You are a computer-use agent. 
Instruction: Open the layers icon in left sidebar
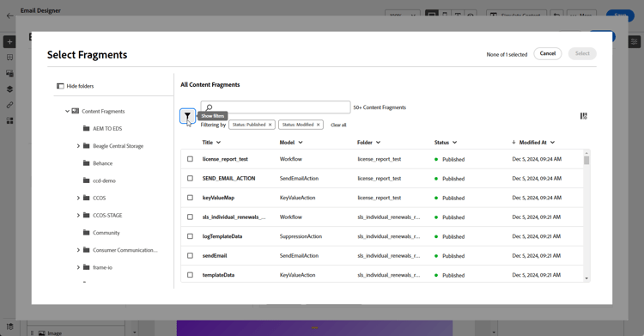point(9,89)
